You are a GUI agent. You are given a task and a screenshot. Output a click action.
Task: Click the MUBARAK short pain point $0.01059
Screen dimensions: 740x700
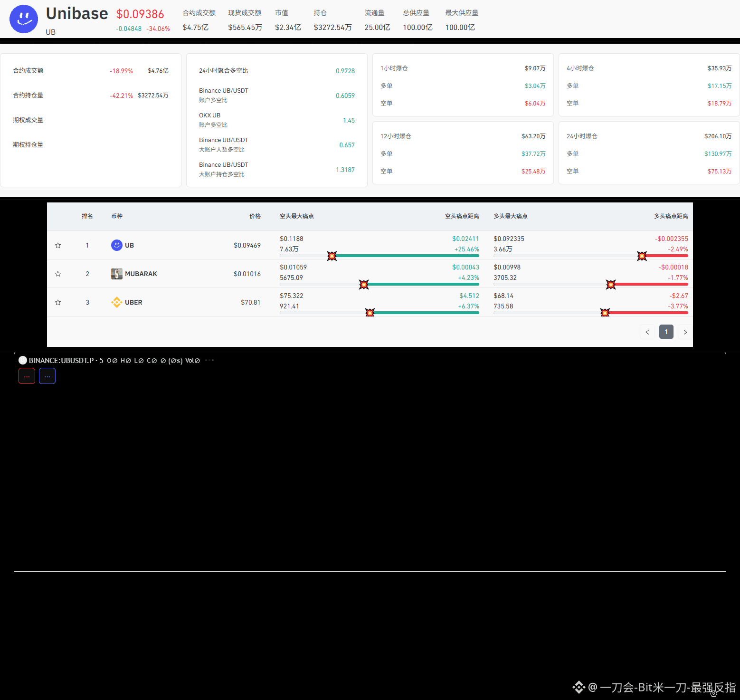(x=293, y=267)
